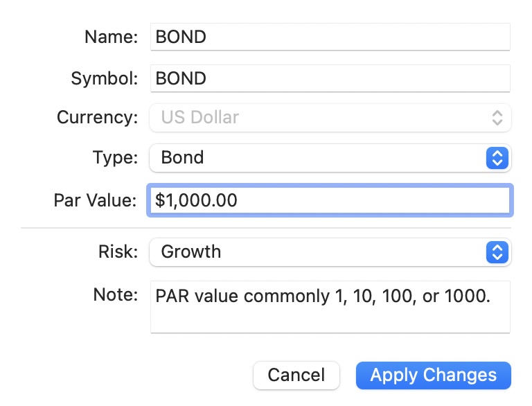Open the Type dropdown showing Bond

[x=319, y=157]
